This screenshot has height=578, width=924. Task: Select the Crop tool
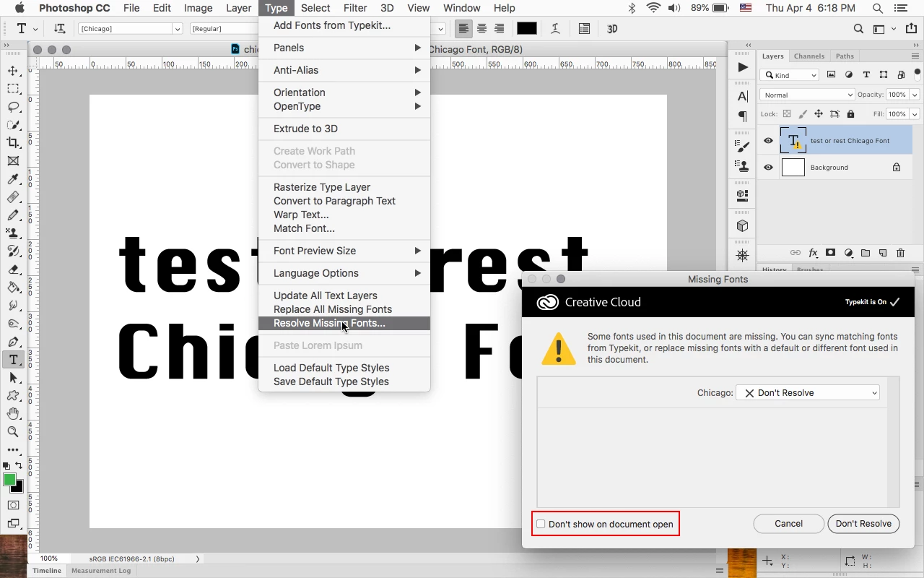pos(13,143)
